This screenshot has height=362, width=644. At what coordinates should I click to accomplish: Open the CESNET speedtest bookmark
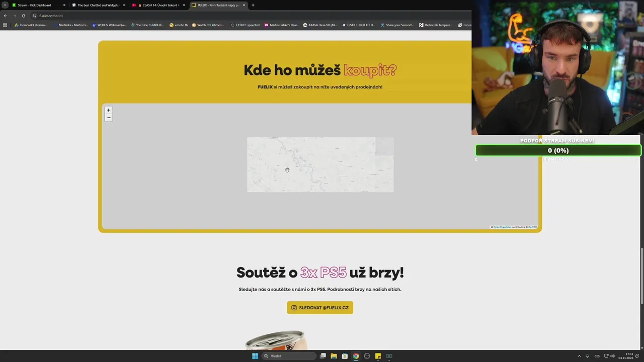(246, 25)
